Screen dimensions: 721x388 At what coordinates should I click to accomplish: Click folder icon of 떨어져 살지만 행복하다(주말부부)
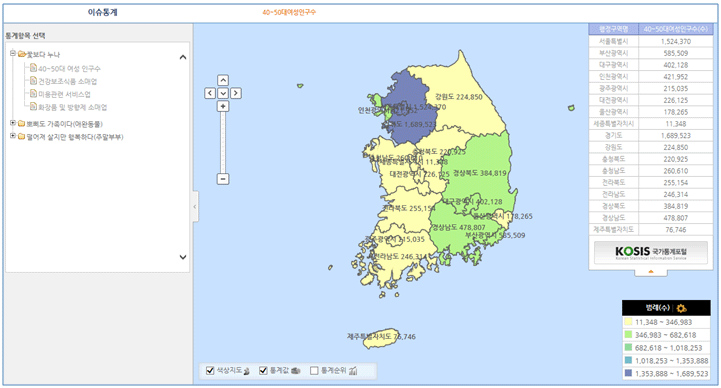pos(21,137)
